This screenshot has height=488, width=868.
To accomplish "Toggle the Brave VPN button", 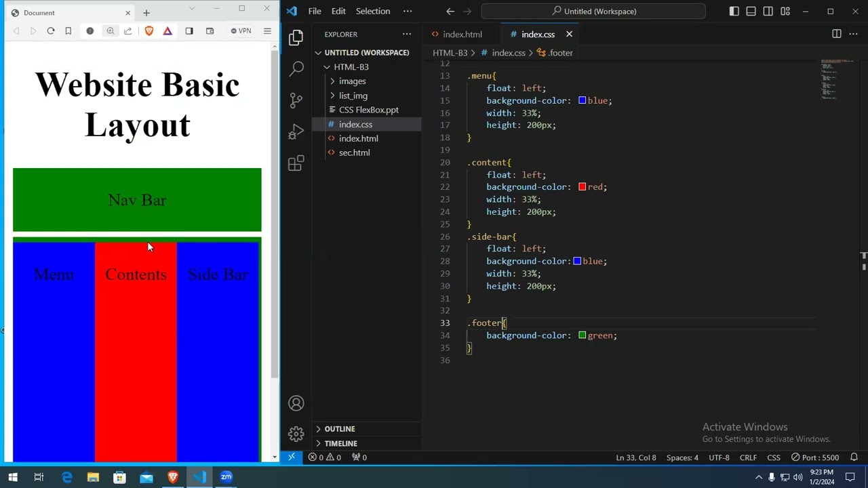I will pos(241,30).
